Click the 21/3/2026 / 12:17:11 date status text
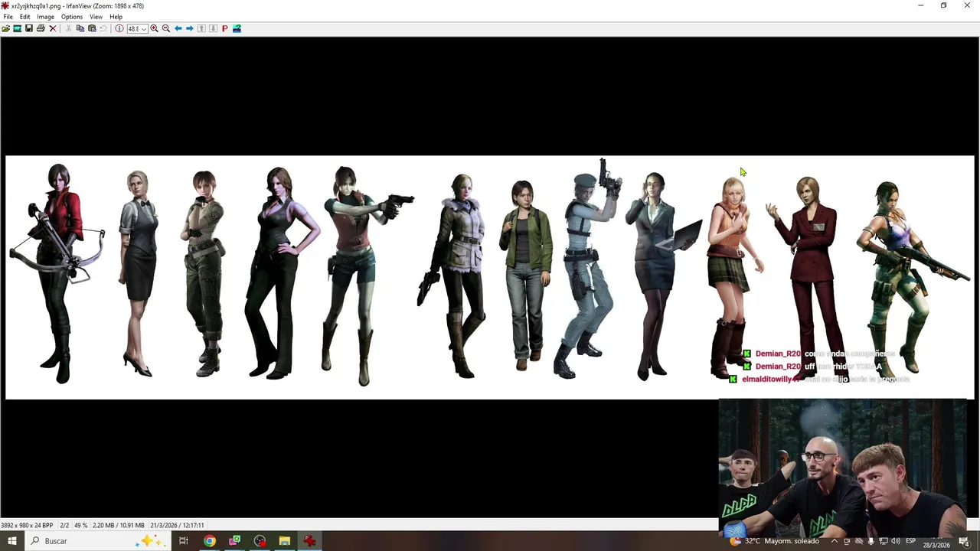The width and height of the screenshot is (980, 551). click(x=178, y=526)
